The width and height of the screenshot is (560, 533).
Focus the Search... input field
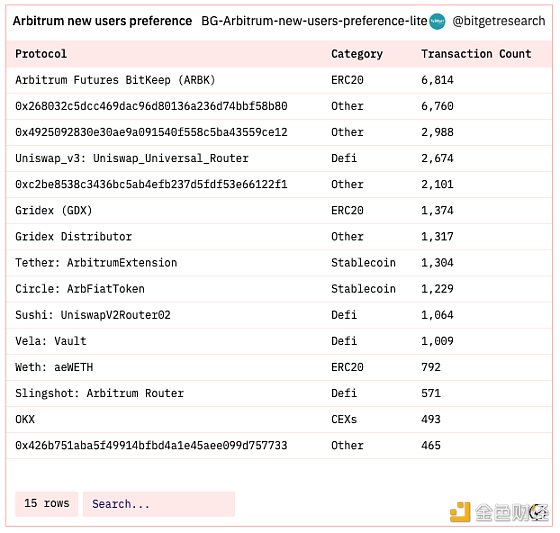tap(159, 504)
